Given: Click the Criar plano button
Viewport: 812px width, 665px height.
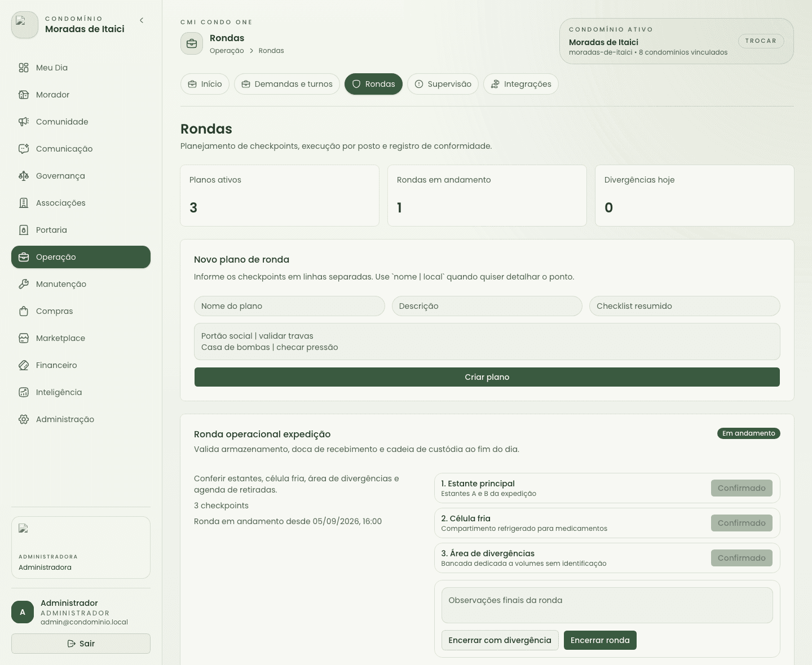Looking at the screenshot, I should point(487,377).
